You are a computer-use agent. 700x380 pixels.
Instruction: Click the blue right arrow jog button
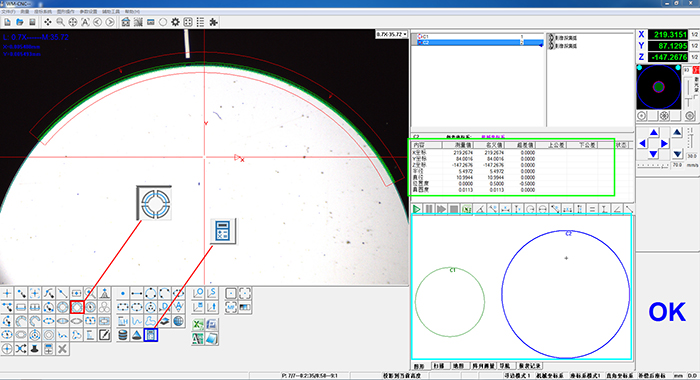point(664,143)
